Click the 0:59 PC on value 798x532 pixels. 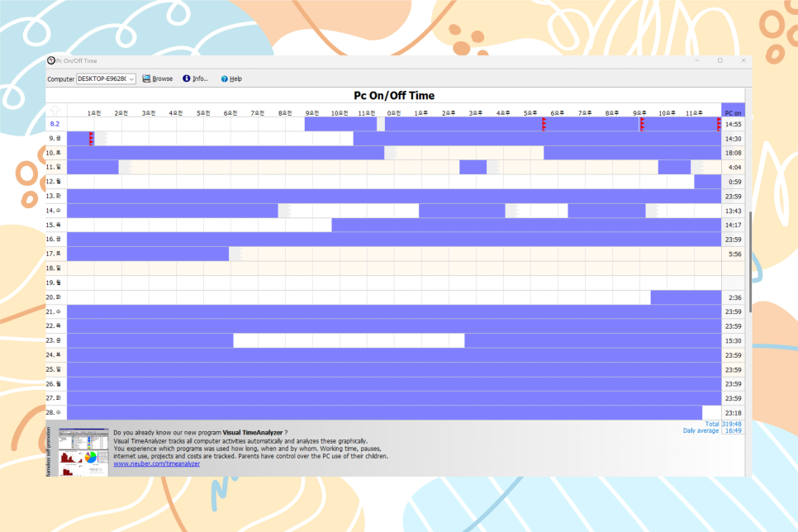point(734,182)
